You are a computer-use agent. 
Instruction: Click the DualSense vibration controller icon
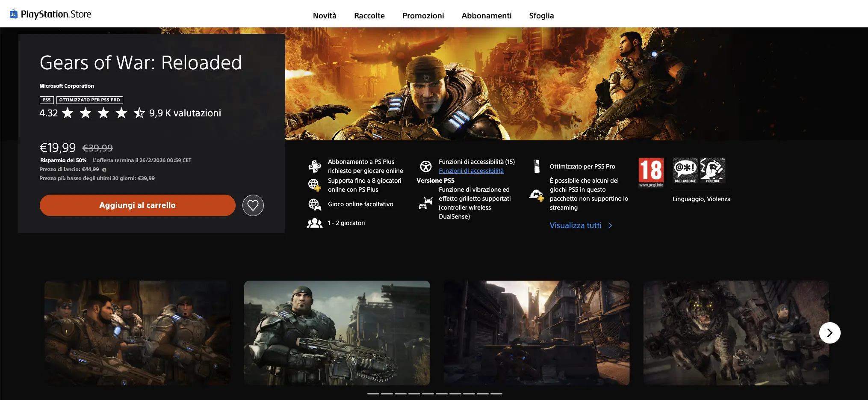pyautogui.click(x=425, y=203)
